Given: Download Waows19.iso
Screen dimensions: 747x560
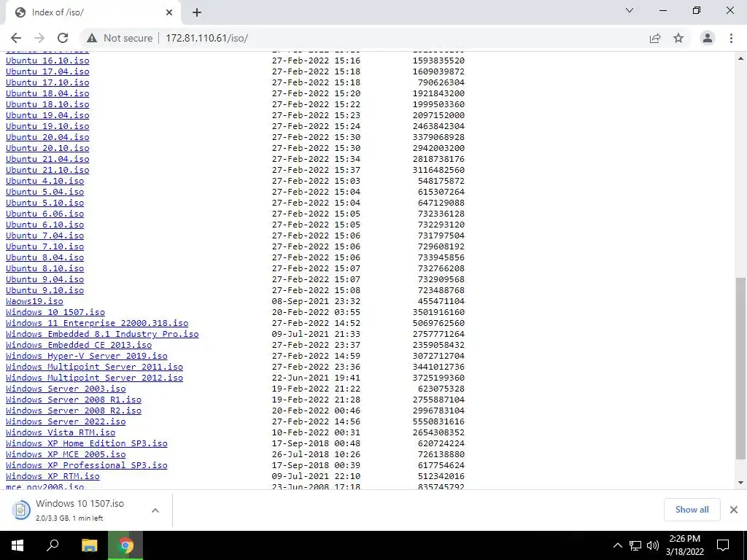Looking at the screenshot, I should pos(34,301).
